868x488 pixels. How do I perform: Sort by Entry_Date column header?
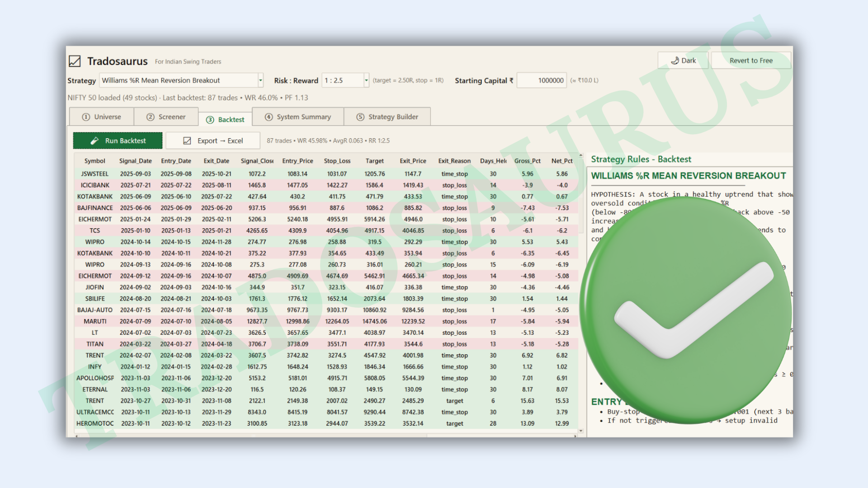pos(176,161)
